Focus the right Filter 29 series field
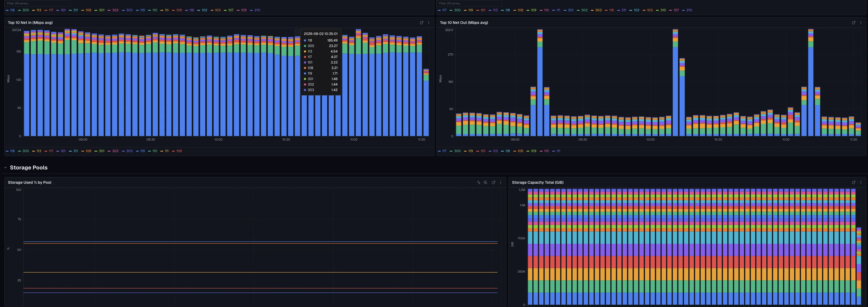This screenshot has height=307, width=868. coord(469,3)
